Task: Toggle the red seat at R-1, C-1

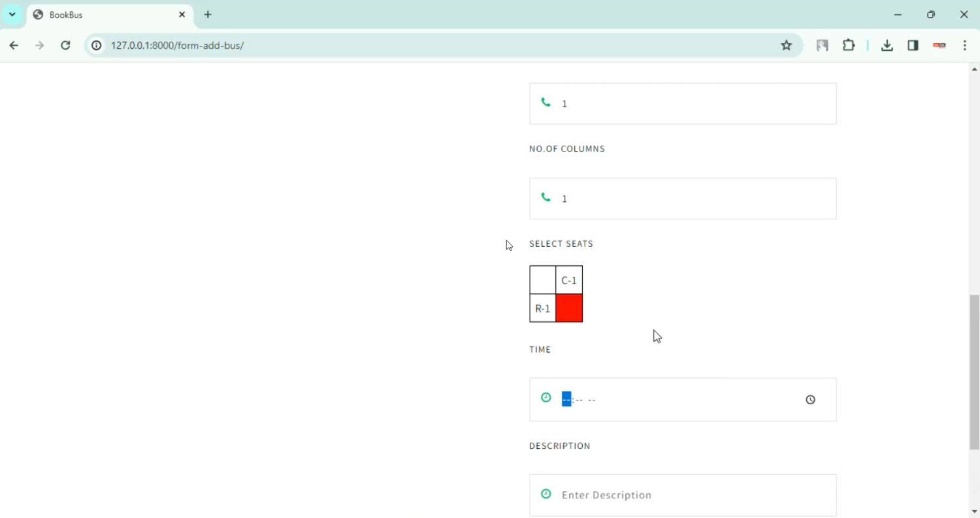Action: pos(569,308)
